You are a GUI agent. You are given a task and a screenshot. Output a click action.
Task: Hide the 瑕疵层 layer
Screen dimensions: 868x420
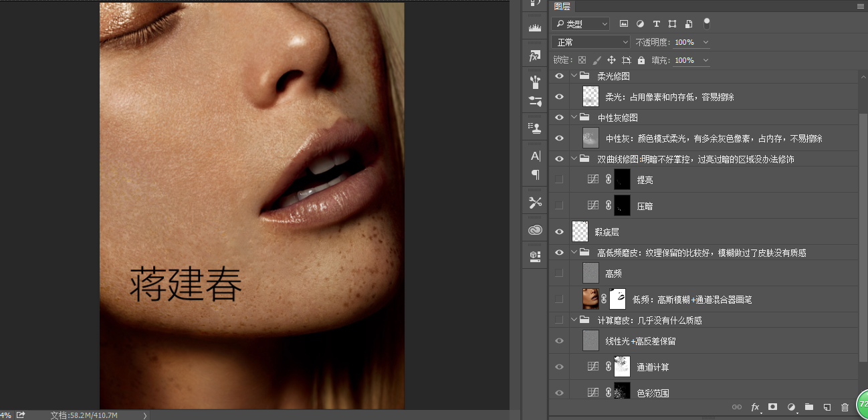[559, 231]
